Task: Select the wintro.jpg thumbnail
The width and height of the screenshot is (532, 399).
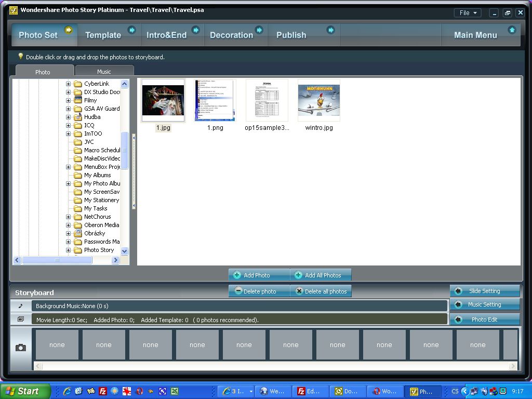Action: [x=318, y=101]
